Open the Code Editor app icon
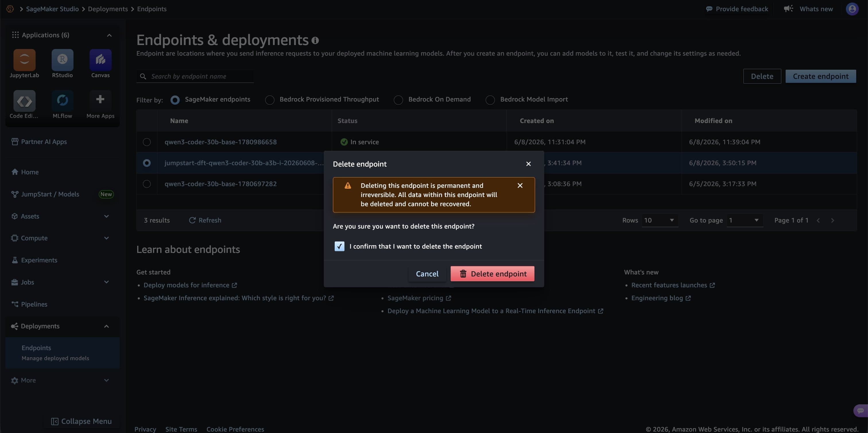The width and height of the screenshot is (868, 433). [x=24, y=100]
